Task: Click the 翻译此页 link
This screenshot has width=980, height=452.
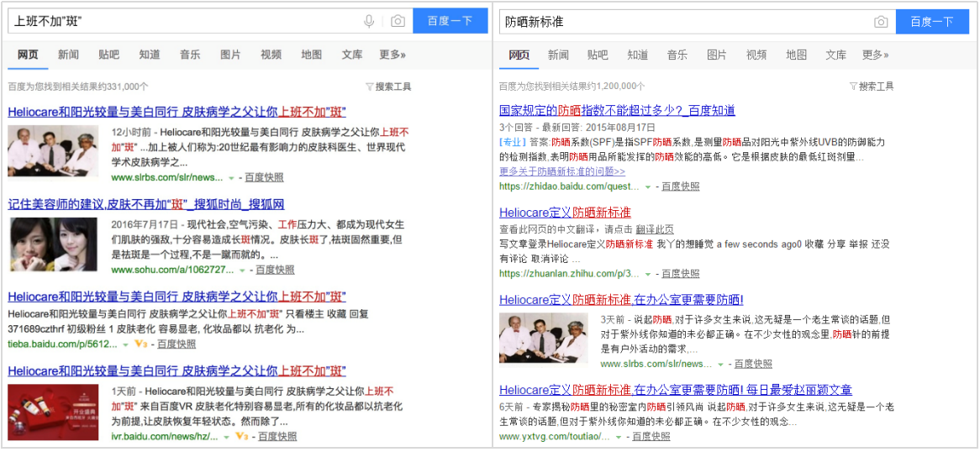Action: (x=654, y=229)
